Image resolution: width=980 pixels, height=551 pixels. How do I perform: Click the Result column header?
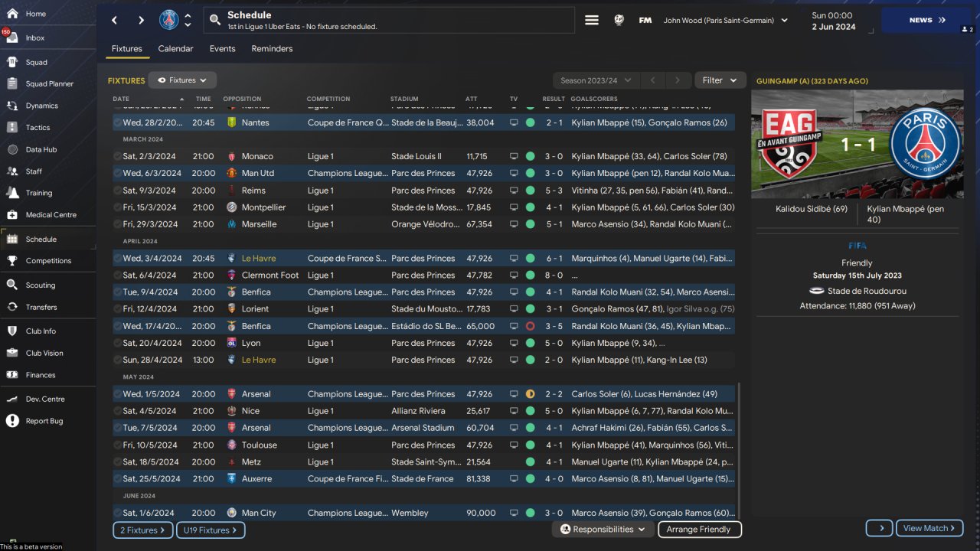pyautogui.click(x=554, y=99)
